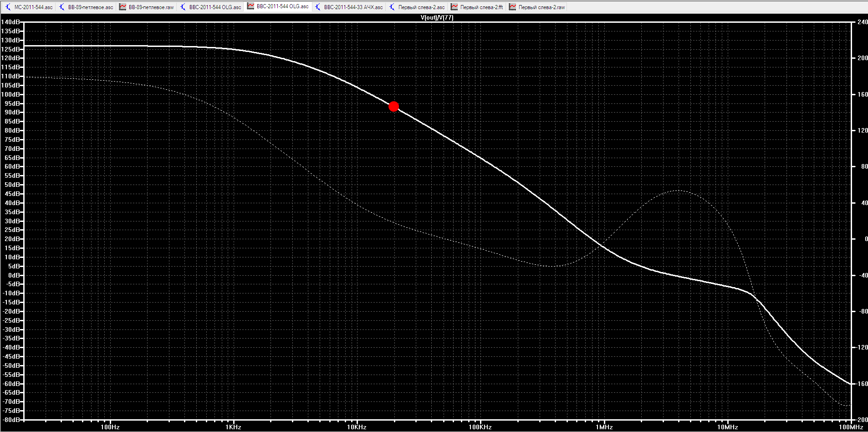
Task: Click the V(out)/V(77) trace label
Action: coord(437,17)
